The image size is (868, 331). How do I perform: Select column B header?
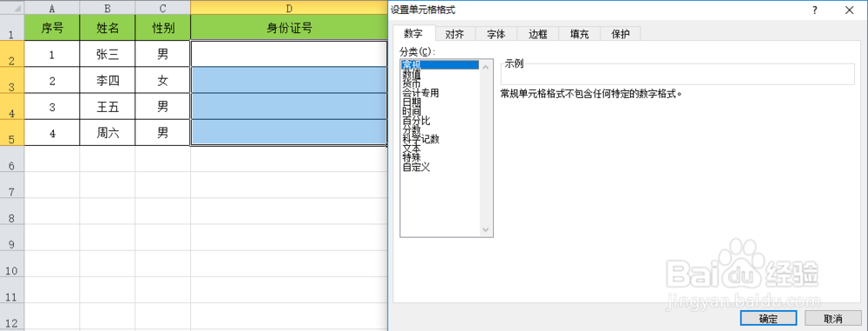(x=108, y=7)
